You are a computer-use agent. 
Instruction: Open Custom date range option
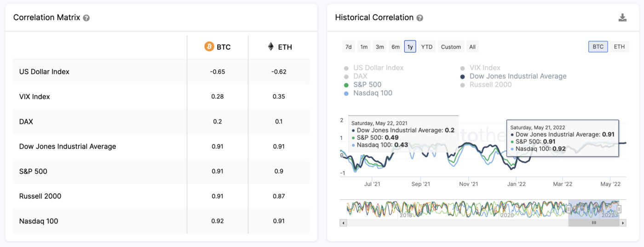(451, 46)
